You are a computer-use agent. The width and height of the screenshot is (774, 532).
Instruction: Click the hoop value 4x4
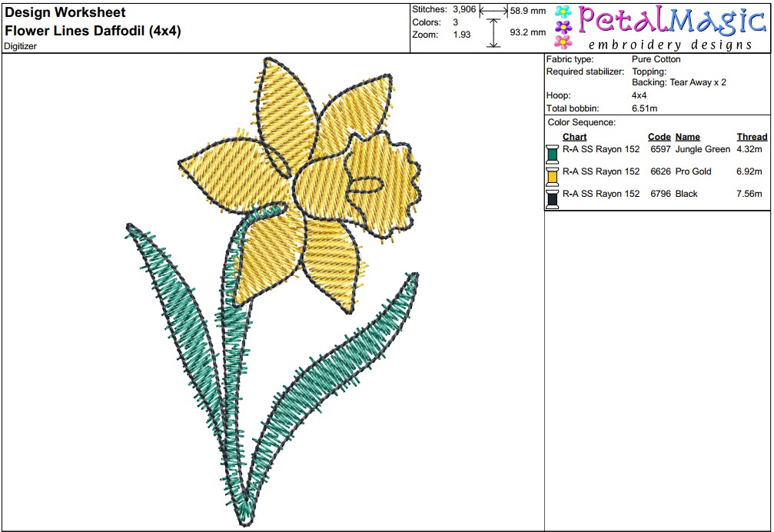point(639,95)
